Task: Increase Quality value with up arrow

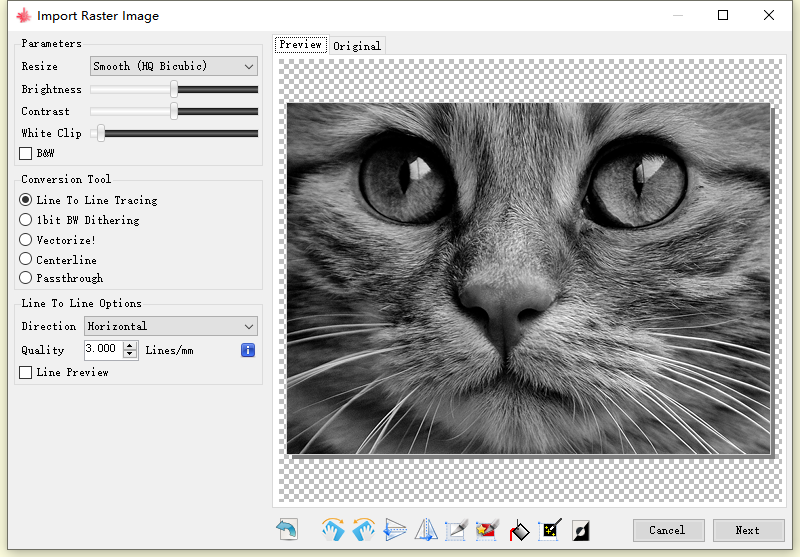Action: click(x=130, y=345)
